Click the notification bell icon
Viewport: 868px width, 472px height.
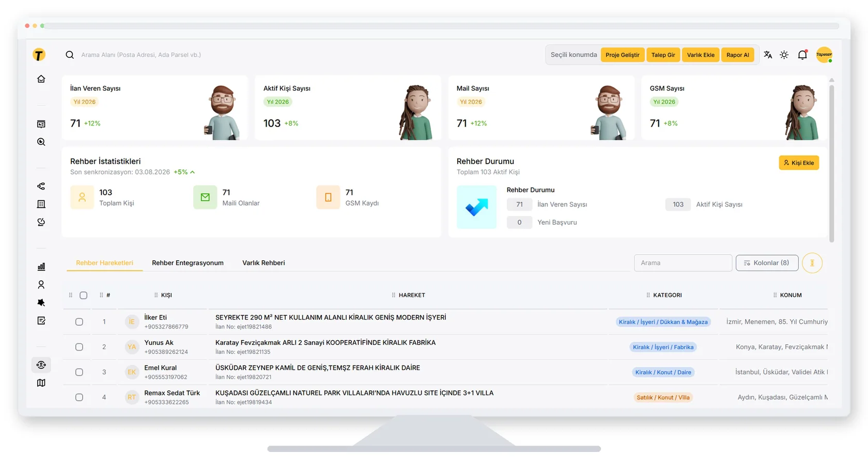802,55
